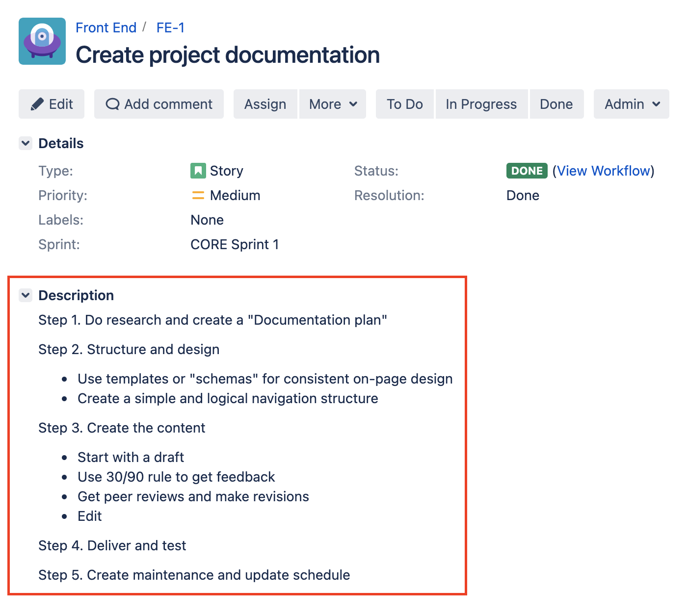Viewport: 688px width, 616px height.
Task: Click the pencil icon on Edit button
Action: pyautogui.click(x=37, y=104)
